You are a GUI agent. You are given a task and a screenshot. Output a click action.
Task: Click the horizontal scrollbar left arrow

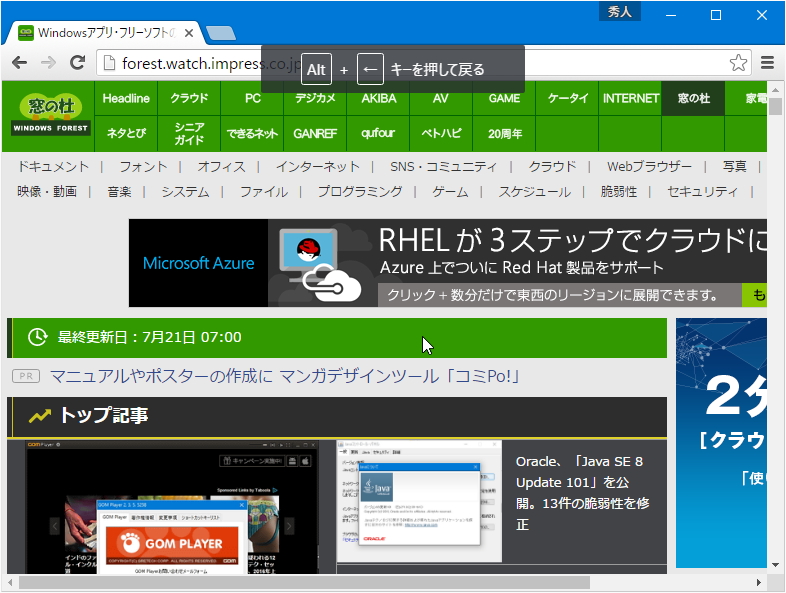(11, 582)
